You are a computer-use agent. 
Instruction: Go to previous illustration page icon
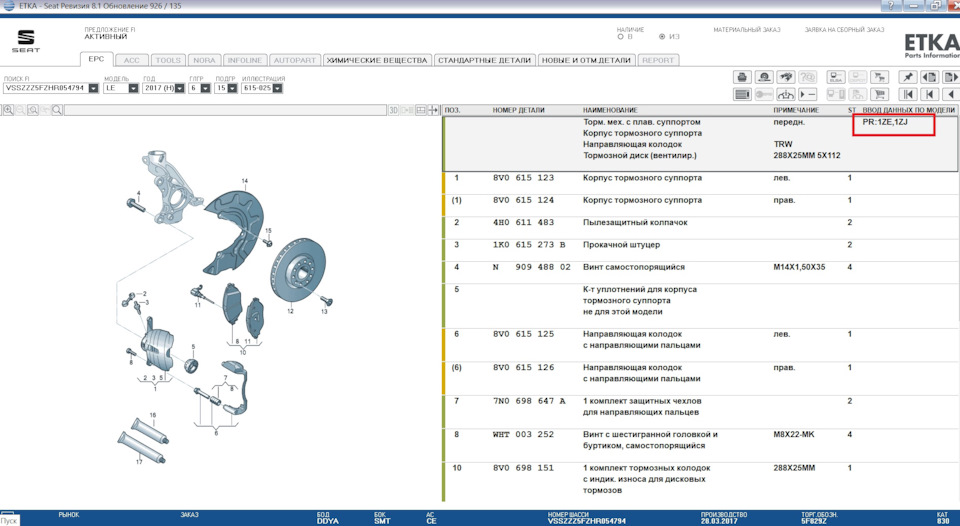pos(929,77)
